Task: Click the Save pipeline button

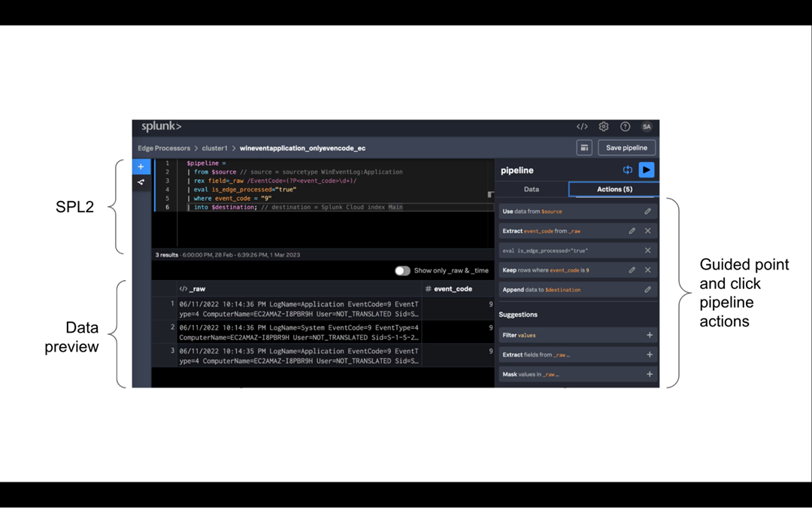Action: click(x=626, y=148)
